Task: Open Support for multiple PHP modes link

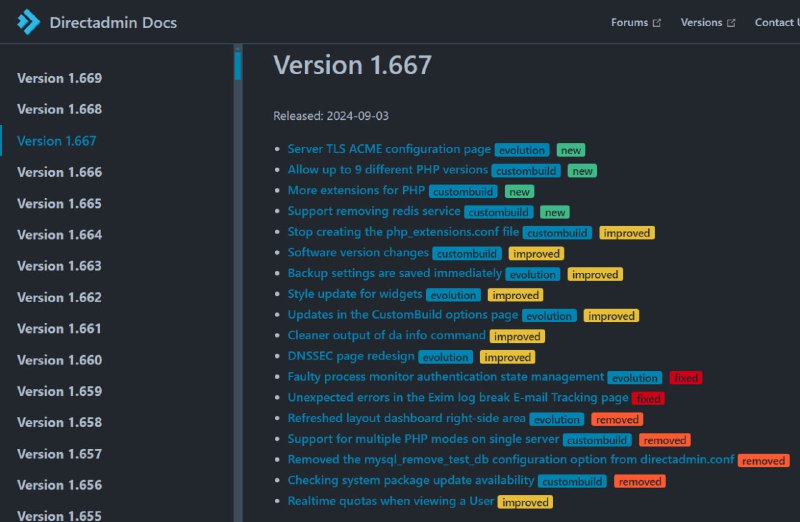Action: (x=423, y=439)
